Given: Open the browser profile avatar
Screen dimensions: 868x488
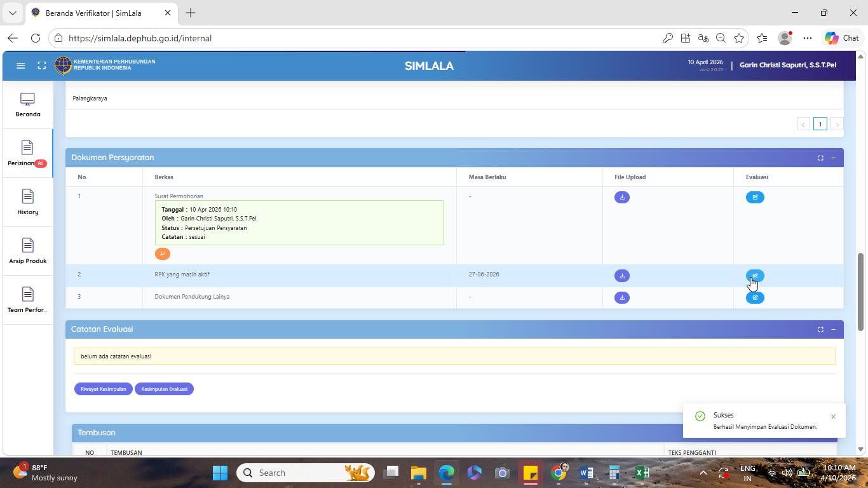Looking at the screenshot, I should (785, 38).
